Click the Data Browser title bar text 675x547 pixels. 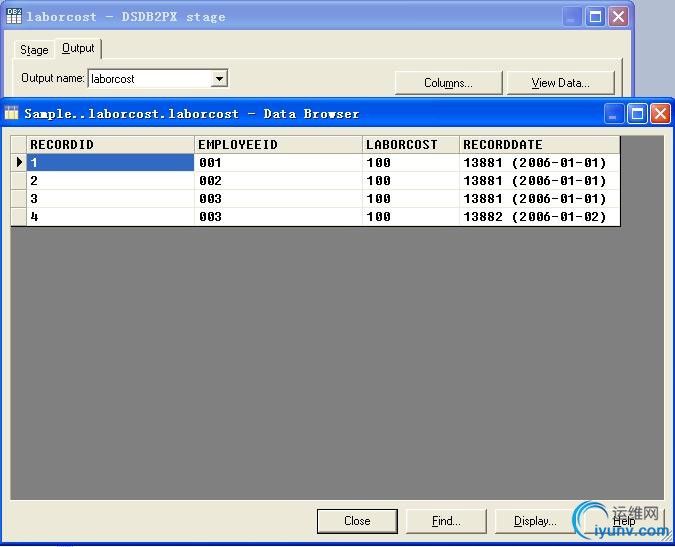coord(192,114)
